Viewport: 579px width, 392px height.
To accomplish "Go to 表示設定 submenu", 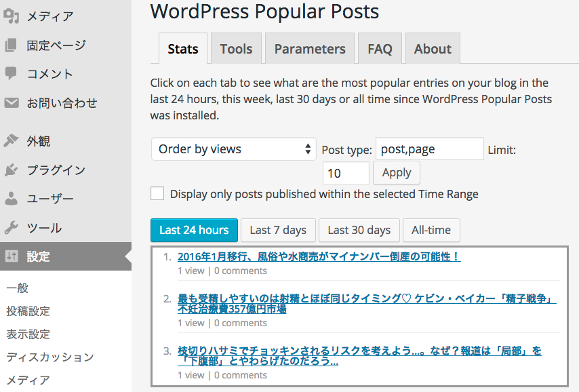I will pyautogui.click(x=28, y=334).
